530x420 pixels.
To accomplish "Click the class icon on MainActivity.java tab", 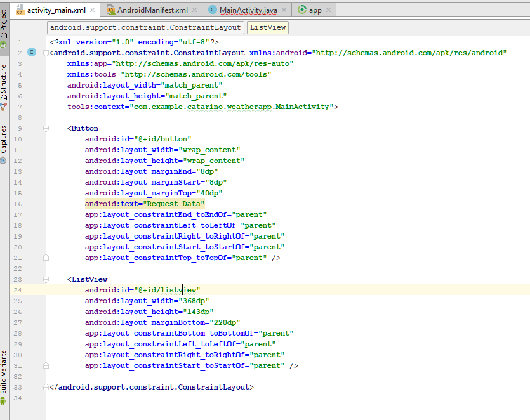I will point(212,10).
